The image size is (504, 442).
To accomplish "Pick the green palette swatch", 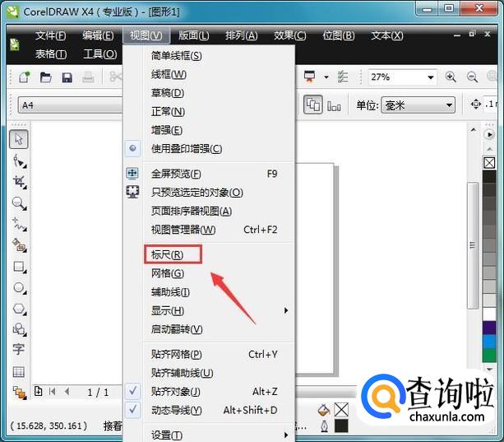I will click(x=489, y=355).
